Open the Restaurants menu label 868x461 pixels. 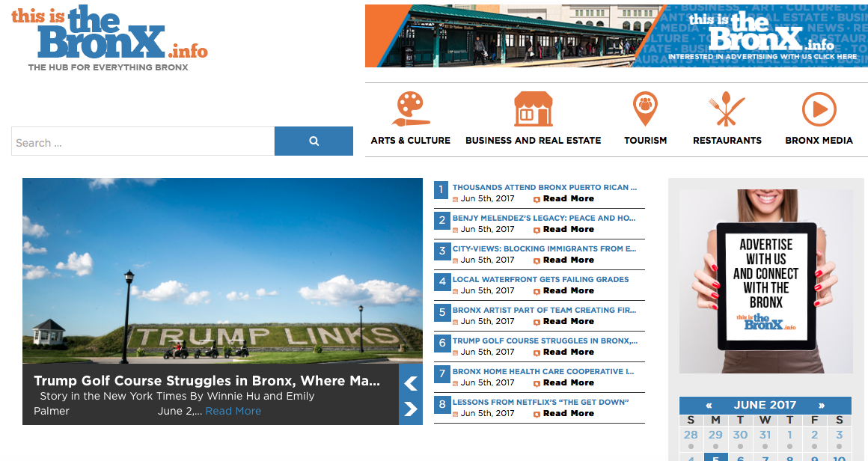point(727,141)
